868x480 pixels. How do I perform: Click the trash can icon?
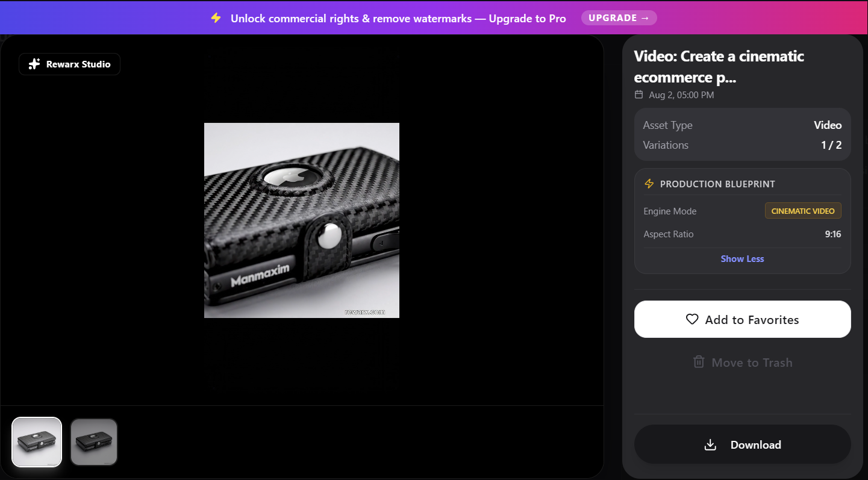(x=699, y=362)
